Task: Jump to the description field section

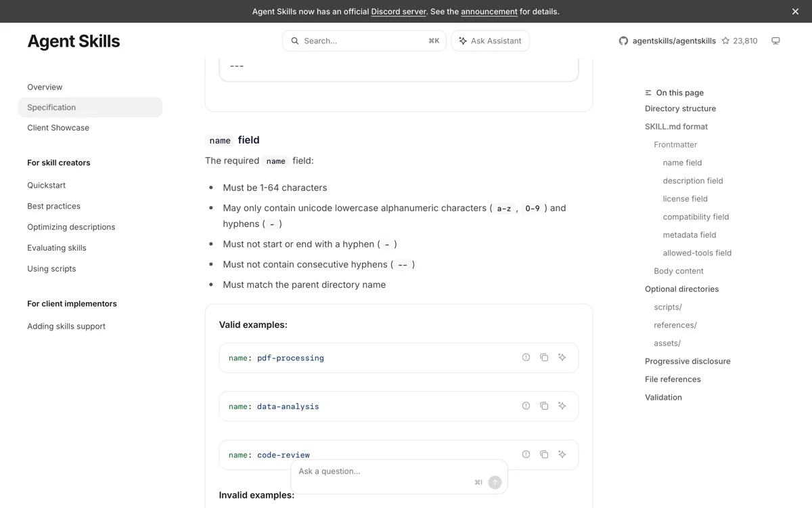Action: click(693, 181)
